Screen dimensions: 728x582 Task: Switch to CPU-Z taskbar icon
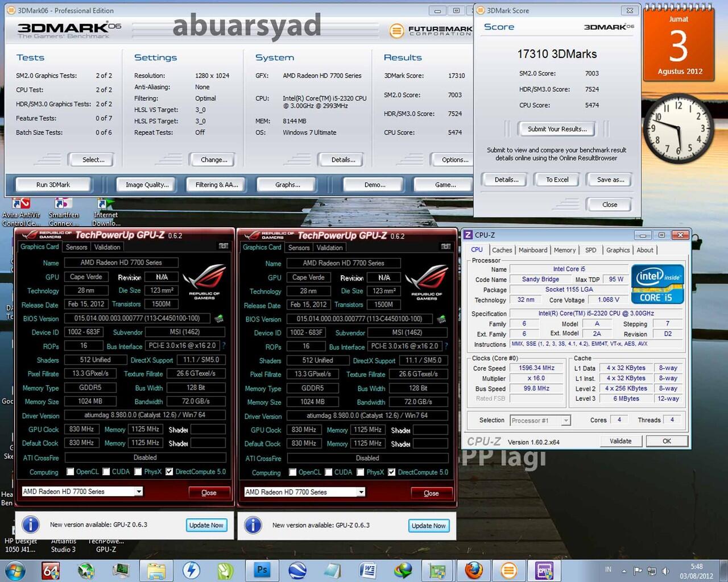tap(544, 570)
